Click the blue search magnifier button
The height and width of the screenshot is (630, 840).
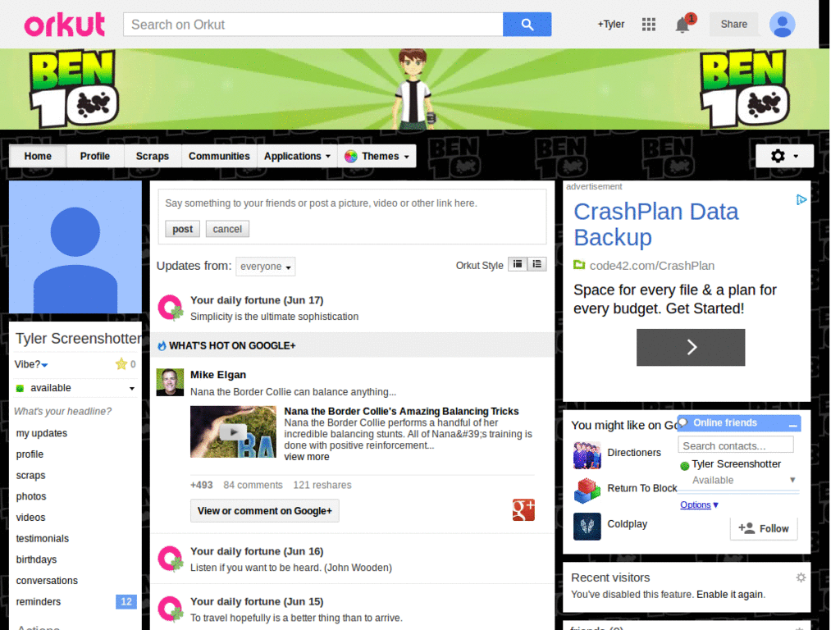coord(527,25)
